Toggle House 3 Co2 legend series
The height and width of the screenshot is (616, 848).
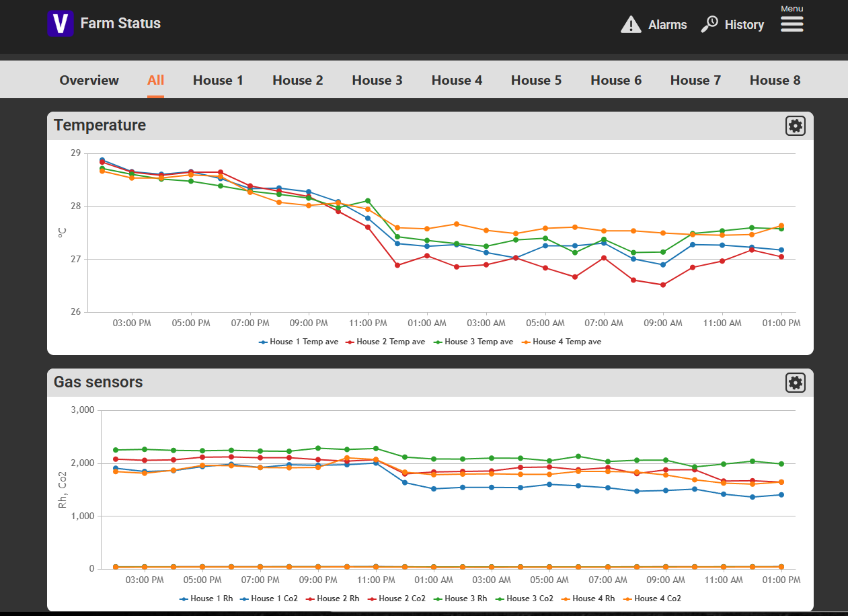pyautogui.click(x=525, y=599)
